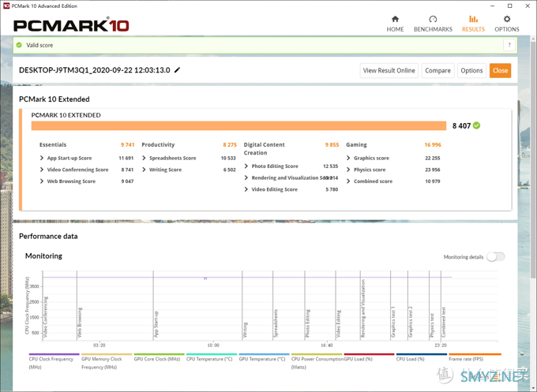Click GPU Core Clock legend swatch
This screenshot has width=537, height=392.
pos(160,354)
